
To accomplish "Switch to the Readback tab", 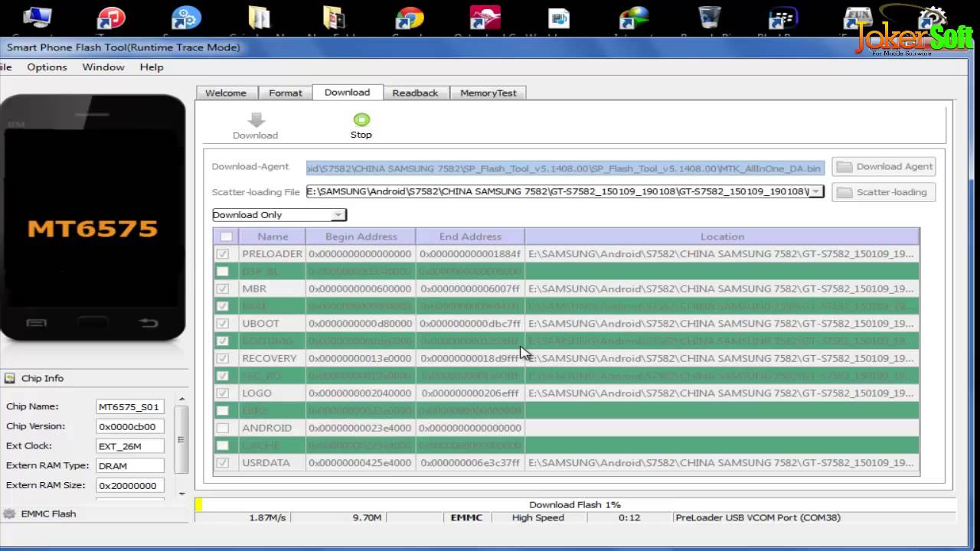I will 415,93.
